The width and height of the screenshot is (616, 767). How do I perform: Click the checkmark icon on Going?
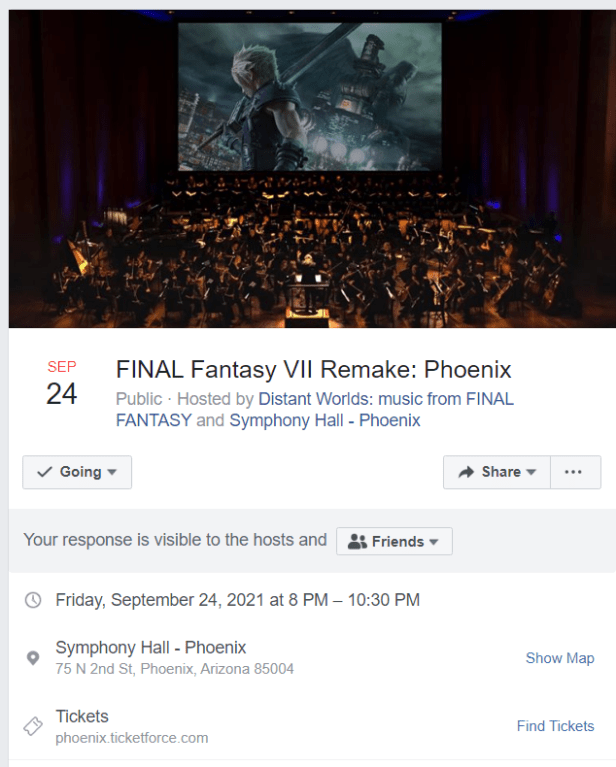tap(44, 472)
